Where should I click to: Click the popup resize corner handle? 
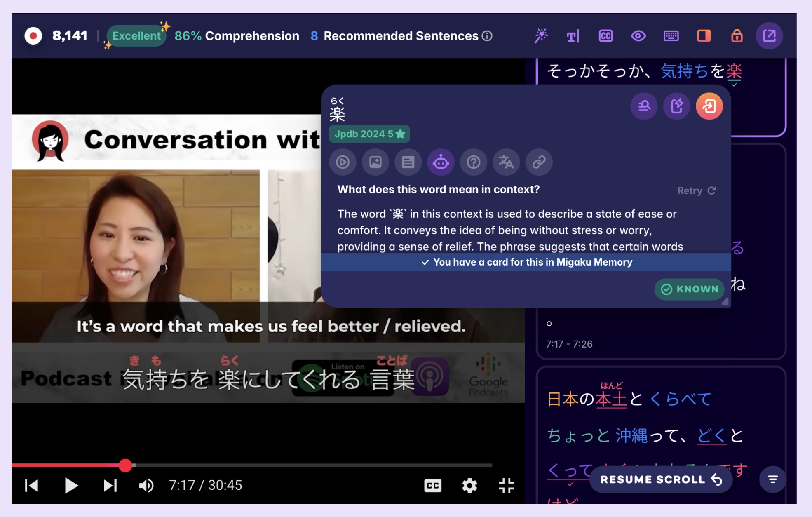(725, 301)
